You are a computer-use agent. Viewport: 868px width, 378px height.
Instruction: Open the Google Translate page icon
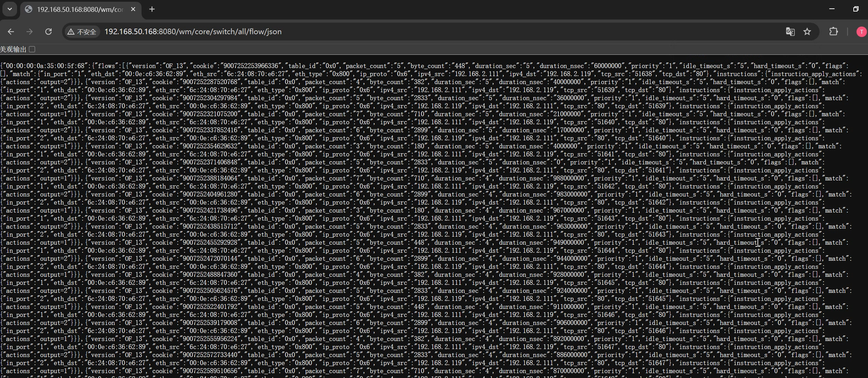click(790, 32)
